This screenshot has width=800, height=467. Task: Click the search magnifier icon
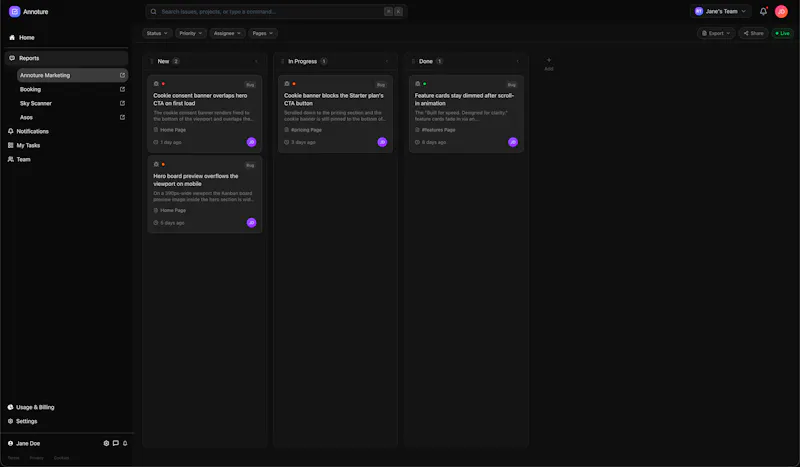tap(154, 12)
